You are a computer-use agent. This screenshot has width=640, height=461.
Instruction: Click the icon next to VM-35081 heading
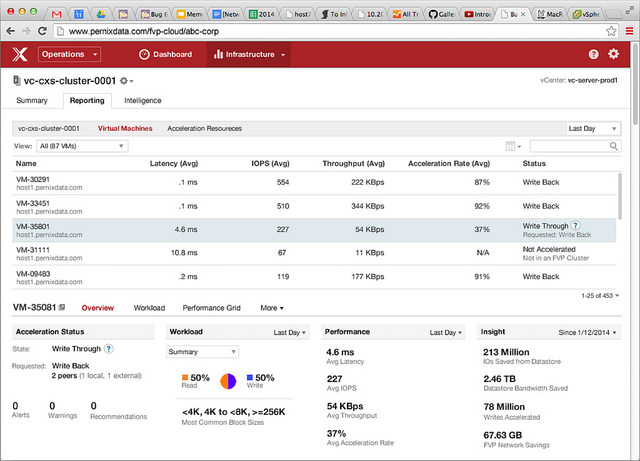click(x=62, y=307)
